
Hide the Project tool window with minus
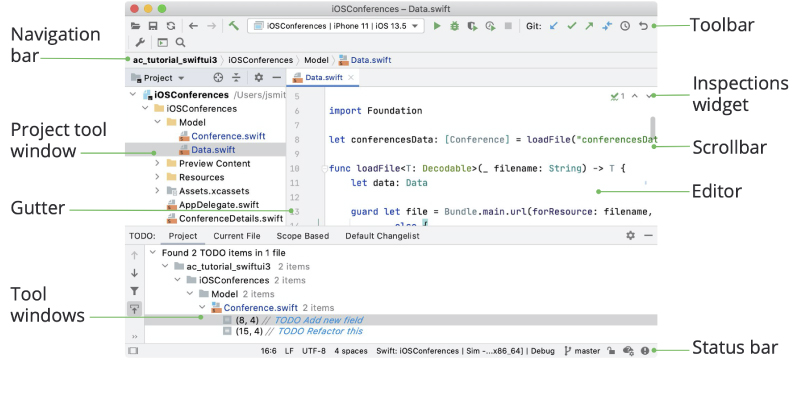[x=277, y=78]
